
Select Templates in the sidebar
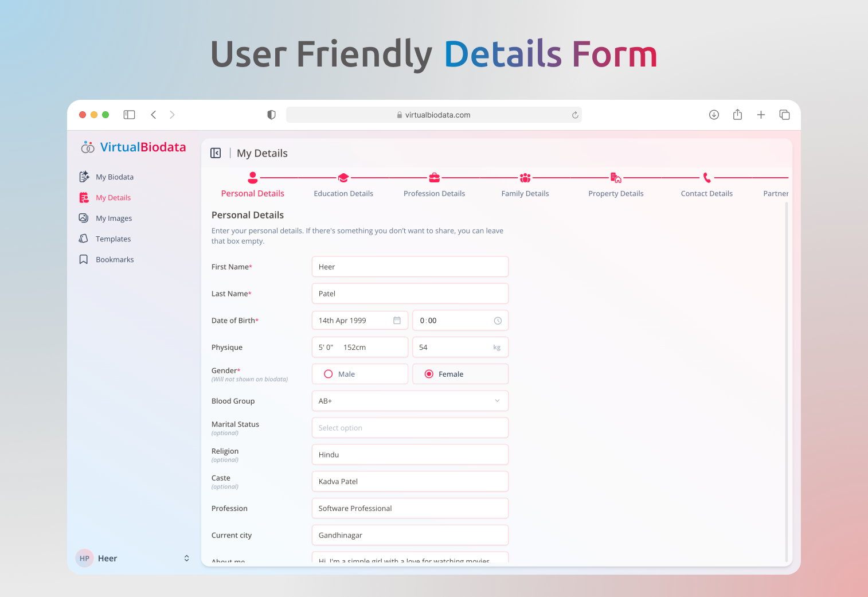[x=112, y=239]
